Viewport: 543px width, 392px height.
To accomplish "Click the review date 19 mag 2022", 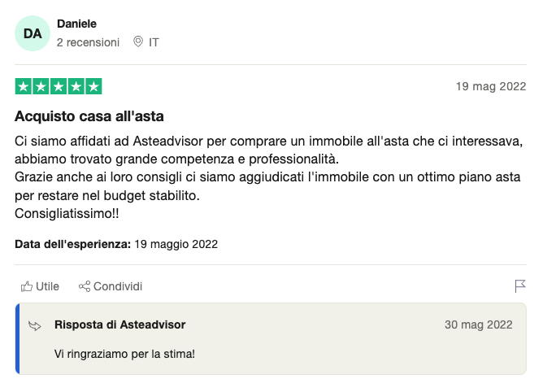I will [491, 86].
